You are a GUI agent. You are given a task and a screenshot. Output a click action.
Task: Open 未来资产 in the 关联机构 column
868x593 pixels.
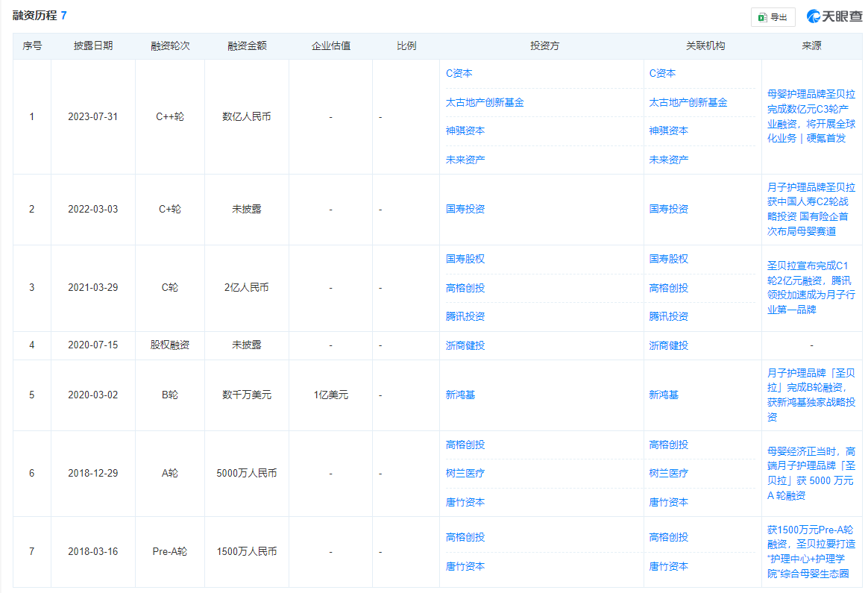point(668,160)
